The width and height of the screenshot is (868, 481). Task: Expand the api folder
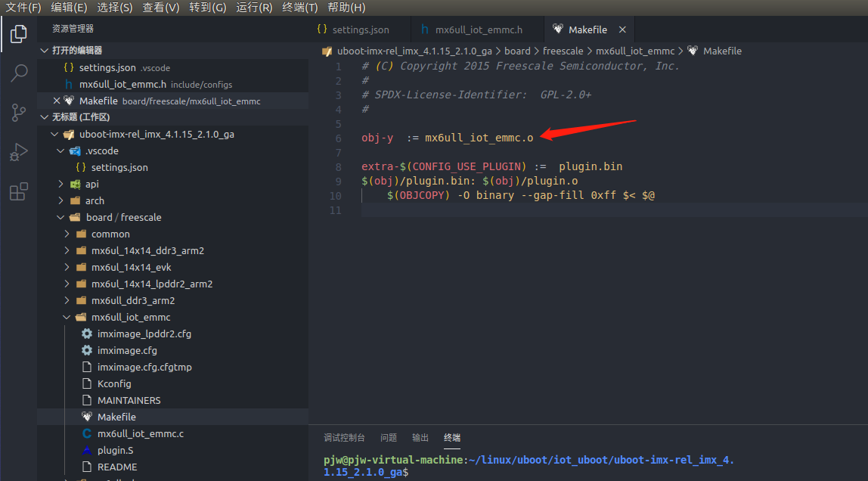60,184
